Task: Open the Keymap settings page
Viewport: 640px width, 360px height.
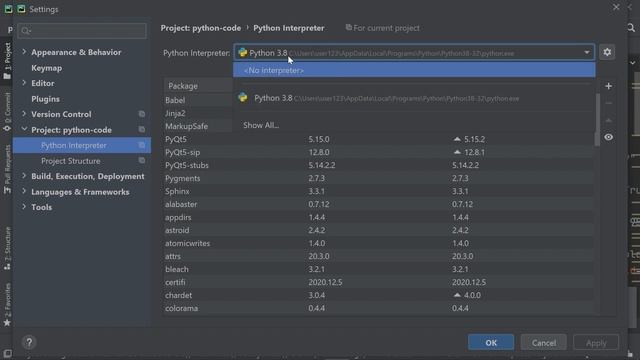Action: tap(47, 68)
